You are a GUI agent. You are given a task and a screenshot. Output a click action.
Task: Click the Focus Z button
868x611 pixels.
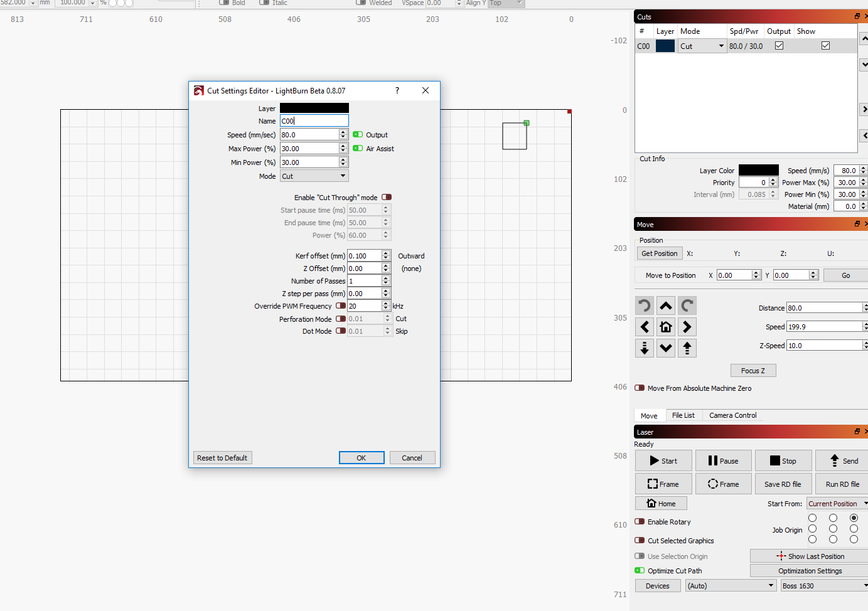click(753, 371)
